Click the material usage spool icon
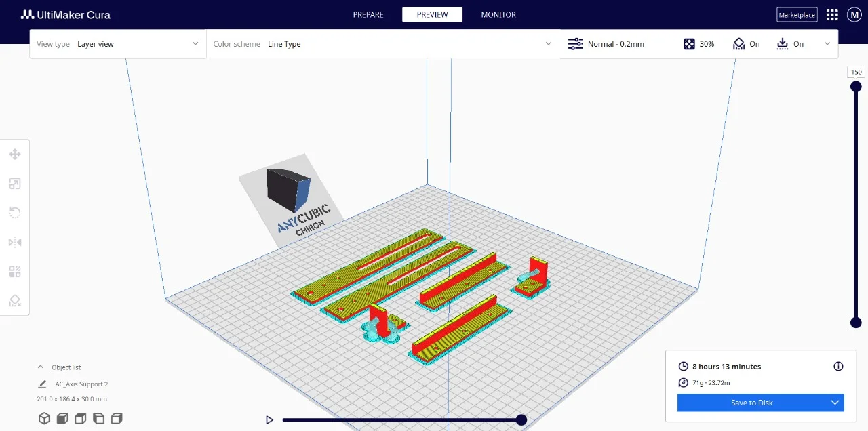 point(684,383)
